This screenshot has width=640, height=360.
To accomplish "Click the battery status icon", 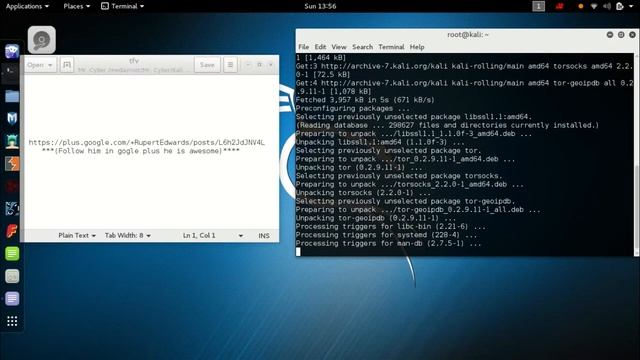I will coord(620,6).
